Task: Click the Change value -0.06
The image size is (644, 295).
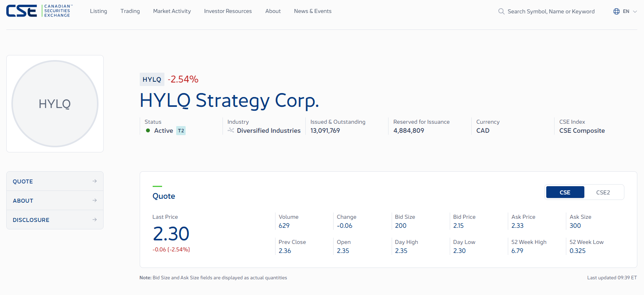Action: pos(345,225)
